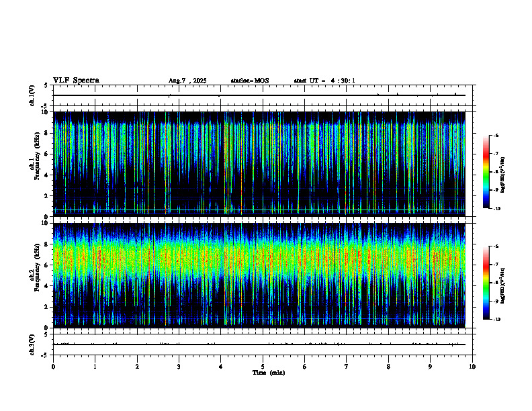Click the ch.3(V) waveform strip at the bottom
The width and height of the screenshot is (532, 411).
(x=263, y=345)
